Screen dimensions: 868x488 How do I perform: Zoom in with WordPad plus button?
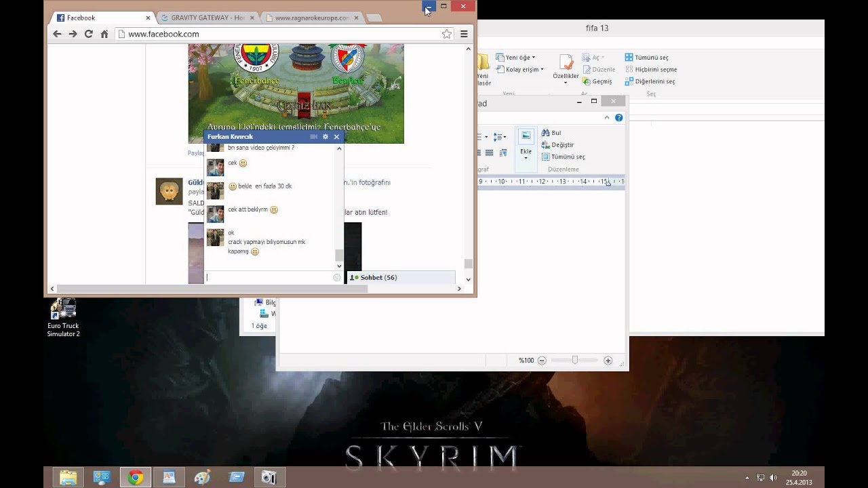pos(608,361)
